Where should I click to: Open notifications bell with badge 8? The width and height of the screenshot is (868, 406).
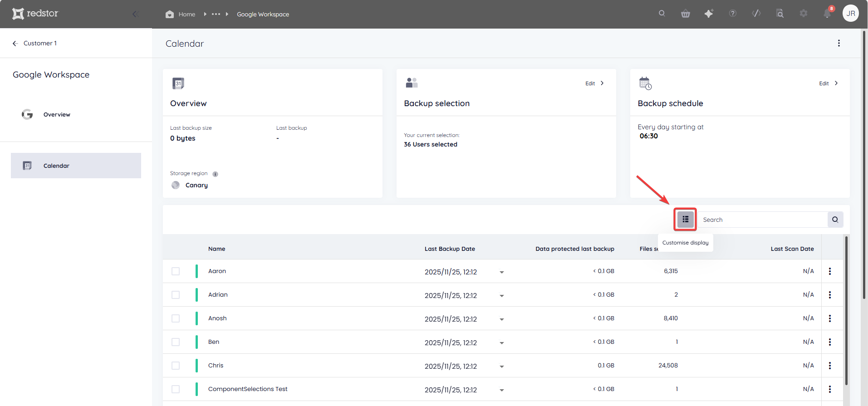pyautogui.click(x=827, y=14)
